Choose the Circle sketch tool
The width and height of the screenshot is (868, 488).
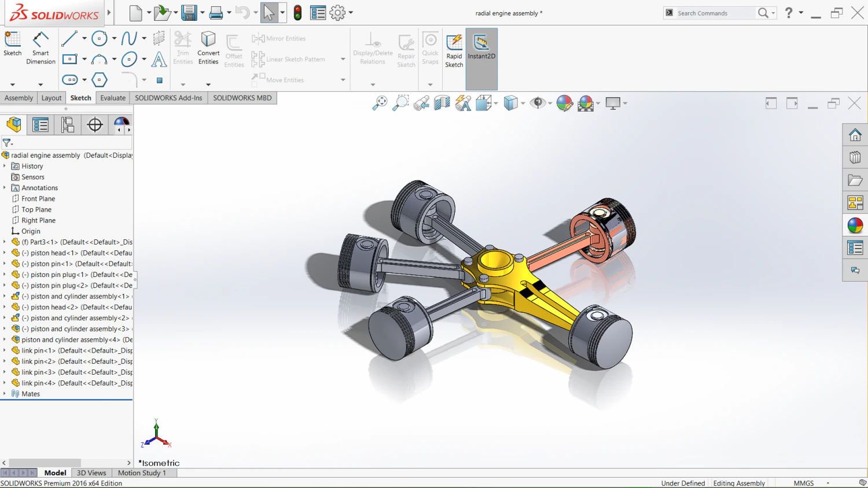(x=100, y=39)
